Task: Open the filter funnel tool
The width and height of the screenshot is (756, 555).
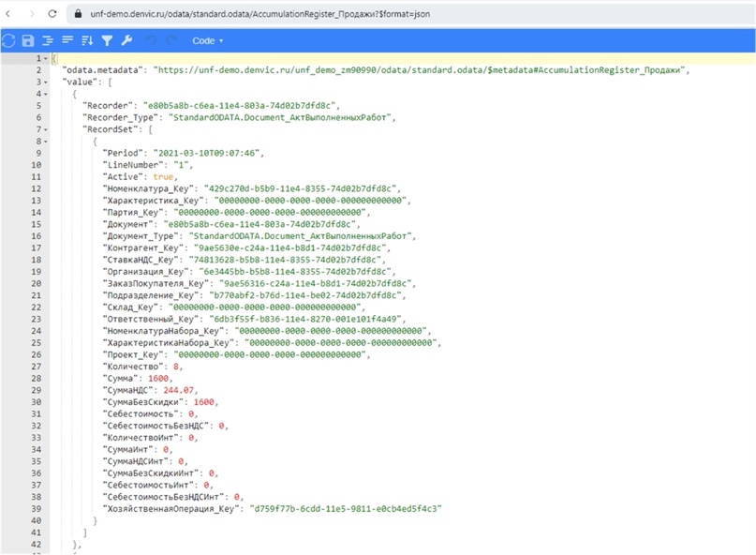Action: tap(107, 41)
